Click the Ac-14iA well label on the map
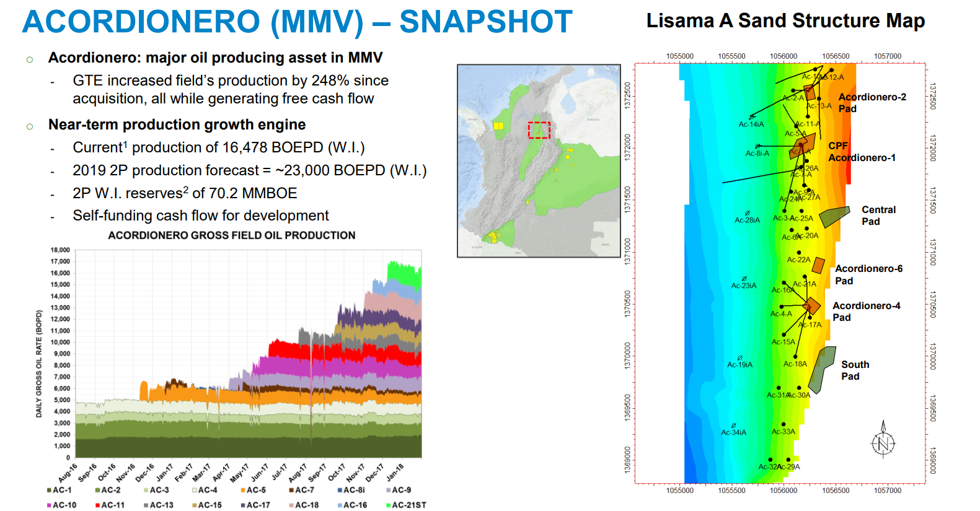980x511 pixels. [751, 124]
